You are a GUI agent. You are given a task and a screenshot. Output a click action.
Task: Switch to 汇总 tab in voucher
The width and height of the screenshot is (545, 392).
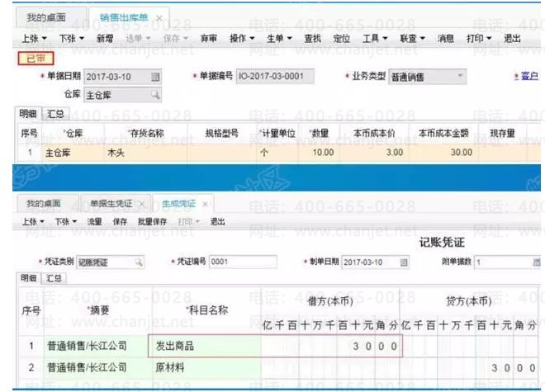click(x=54, y=278)
